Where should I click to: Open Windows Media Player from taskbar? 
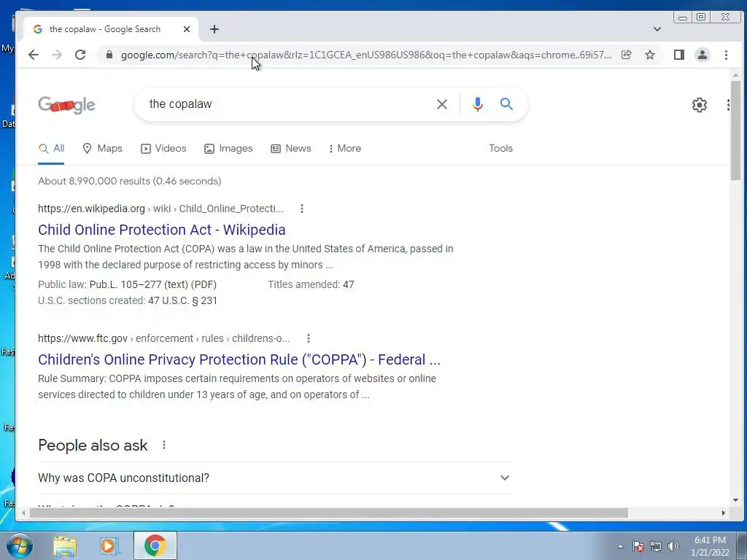tap(109, 546)
